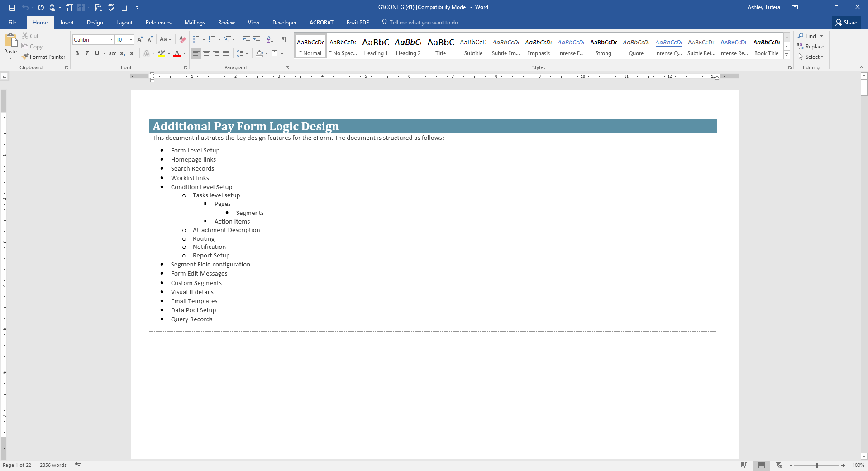Switch to the Layout tab
This screenshot has height=471, width=868.
pos(124,23)
